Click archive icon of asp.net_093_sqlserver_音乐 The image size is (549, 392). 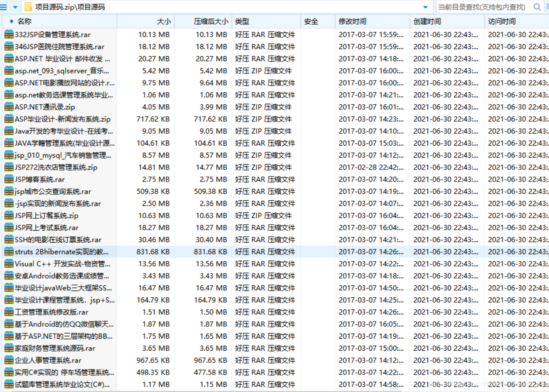pos(9,71)
